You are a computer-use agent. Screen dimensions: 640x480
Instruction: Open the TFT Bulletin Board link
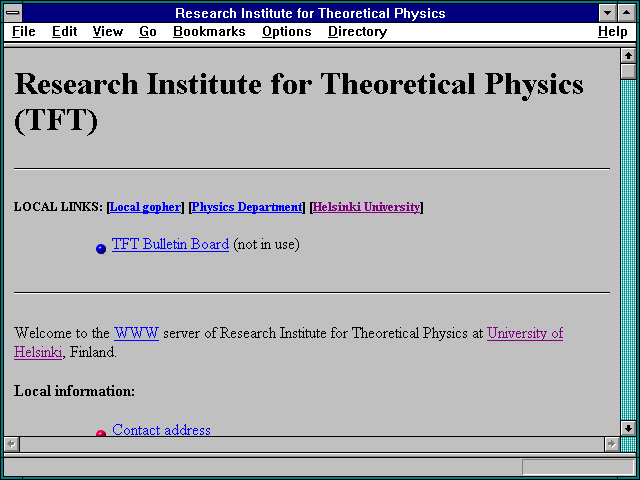pos(170,244)
